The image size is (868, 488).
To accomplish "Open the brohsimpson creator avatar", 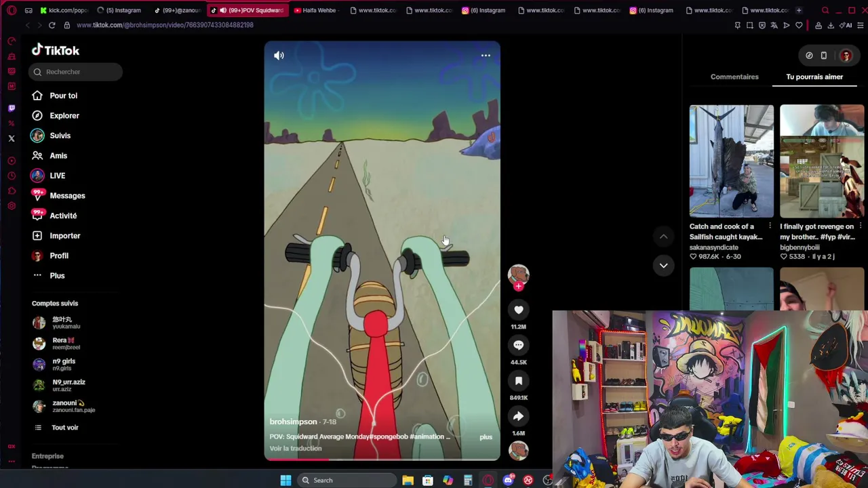I will click(519, 274).
